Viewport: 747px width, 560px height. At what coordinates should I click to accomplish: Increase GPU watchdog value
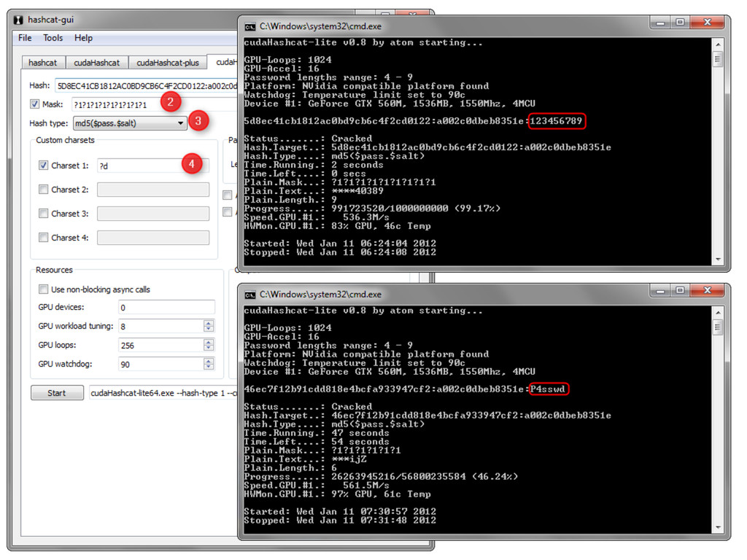pyautogui.click(x=209, y=361)
